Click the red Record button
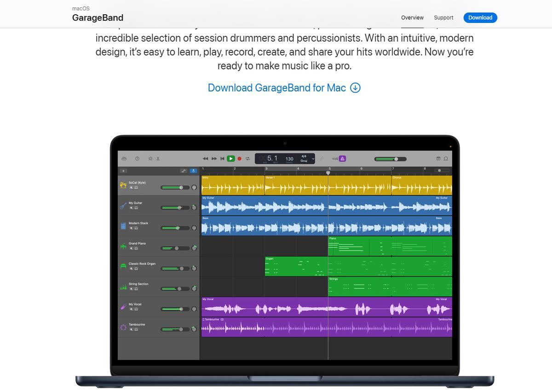This screenshot has width=552, height=392. pyautogui.click(x=239, y=159)
